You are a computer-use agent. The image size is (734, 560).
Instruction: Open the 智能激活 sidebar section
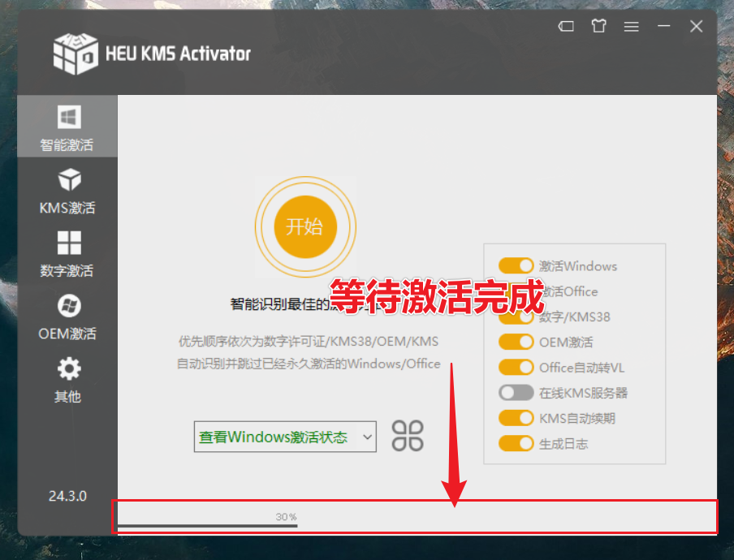67,127
